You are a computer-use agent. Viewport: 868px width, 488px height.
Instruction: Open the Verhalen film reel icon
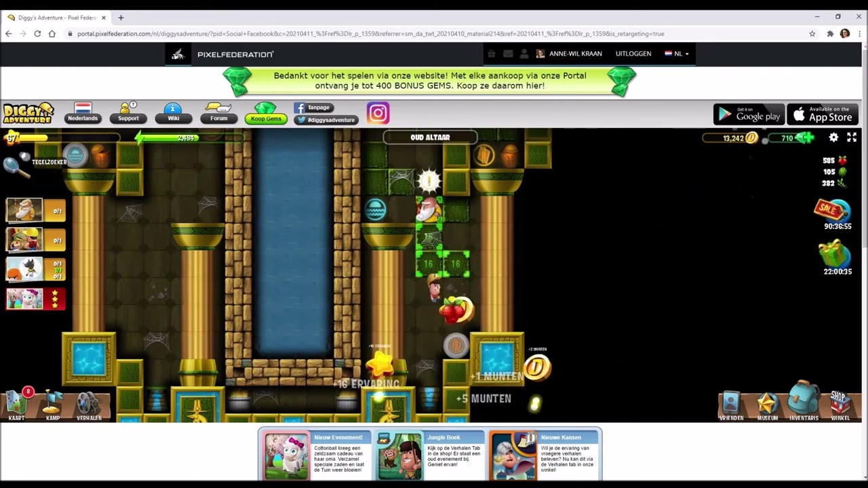pos(88,405)
